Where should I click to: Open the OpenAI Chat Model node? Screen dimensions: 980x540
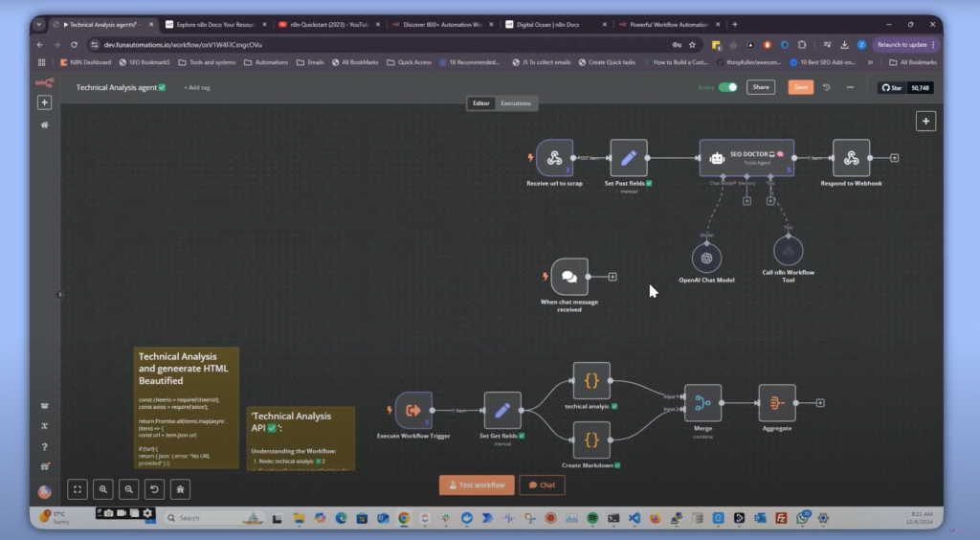pyautogui.click(x=706, y=257)
